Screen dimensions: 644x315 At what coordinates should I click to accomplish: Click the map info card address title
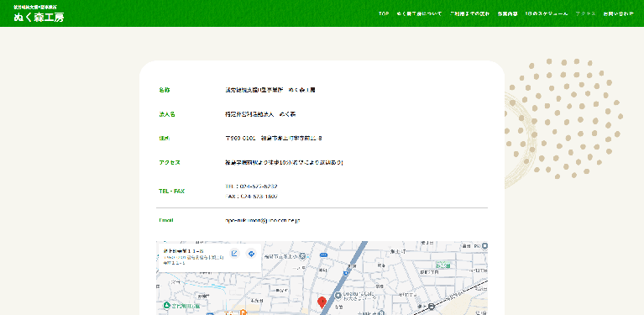click(x=184, y=251)
